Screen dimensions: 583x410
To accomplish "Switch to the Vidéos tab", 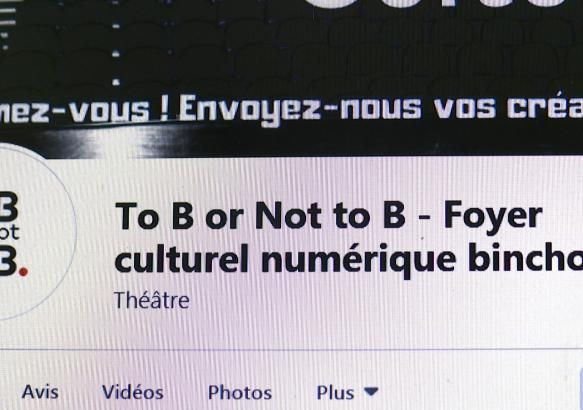I will pos(133,392).
